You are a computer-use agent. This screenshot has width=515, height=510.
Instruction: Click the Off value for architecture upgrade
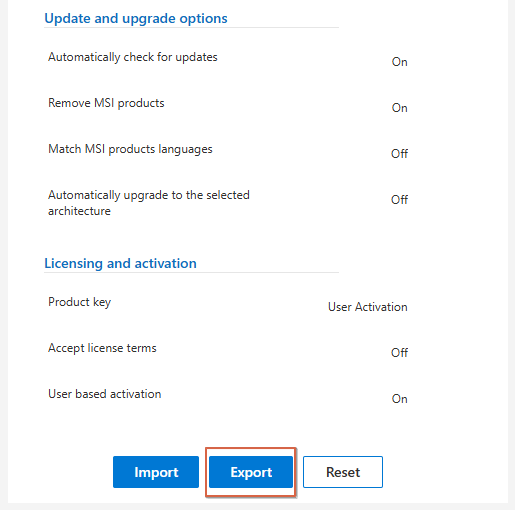[x=399, y=200]
